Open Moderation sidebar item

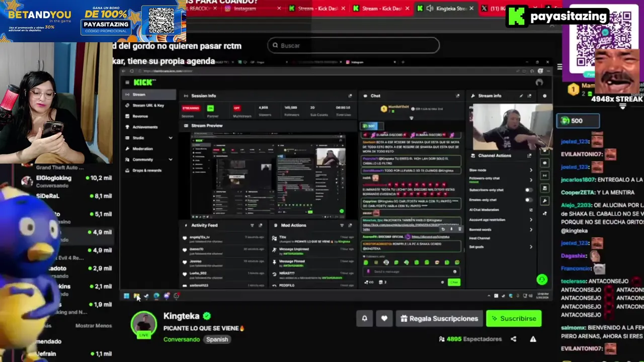(x=149, y=149)
